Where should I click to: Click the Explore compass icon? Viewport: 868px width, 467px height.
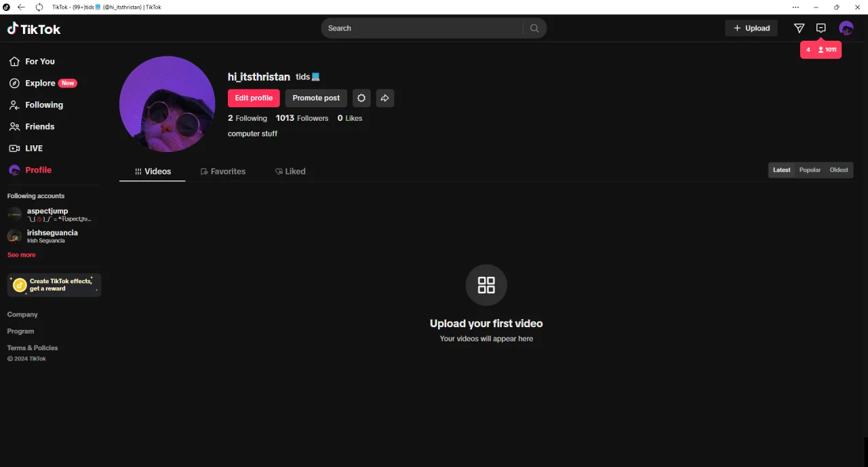pyautogui.click(x=14, y=83)
